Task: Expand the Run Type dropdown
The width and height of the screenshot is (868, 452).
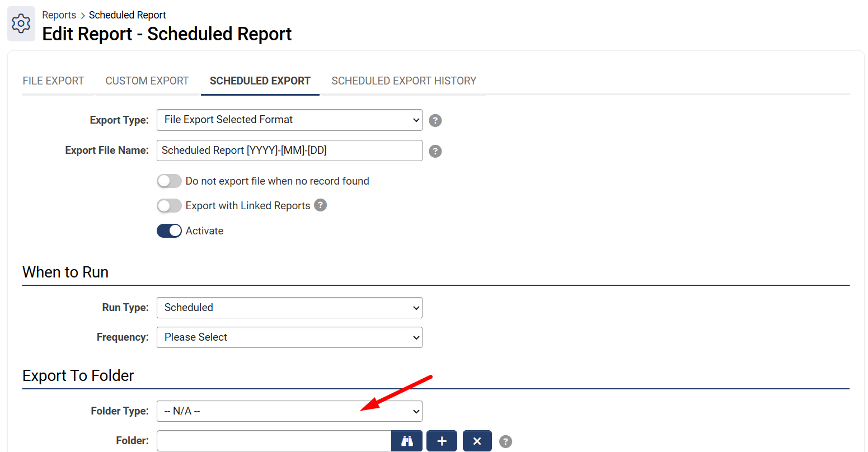Action: [x=289, y=308]
